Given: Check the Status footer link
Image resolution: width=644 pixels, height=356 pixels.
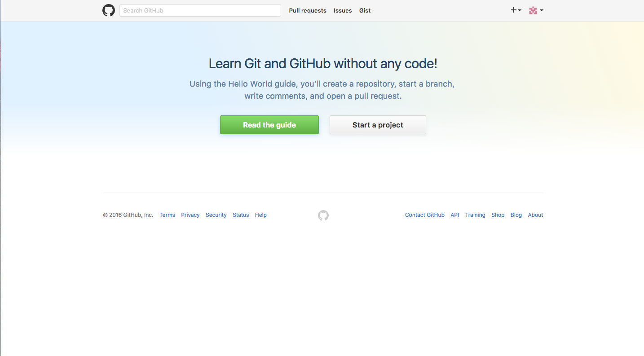Looking at the screenshot, I should [x=241, y=215].
